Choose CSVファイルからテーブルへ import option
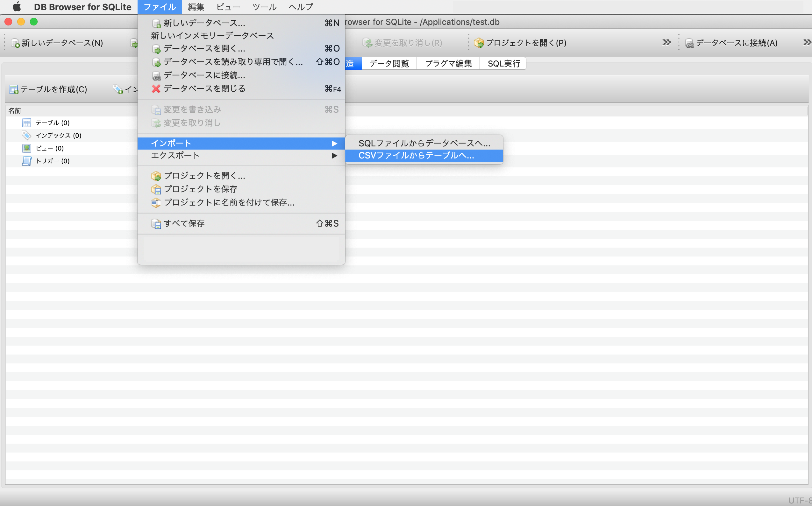 click(424, 156)
